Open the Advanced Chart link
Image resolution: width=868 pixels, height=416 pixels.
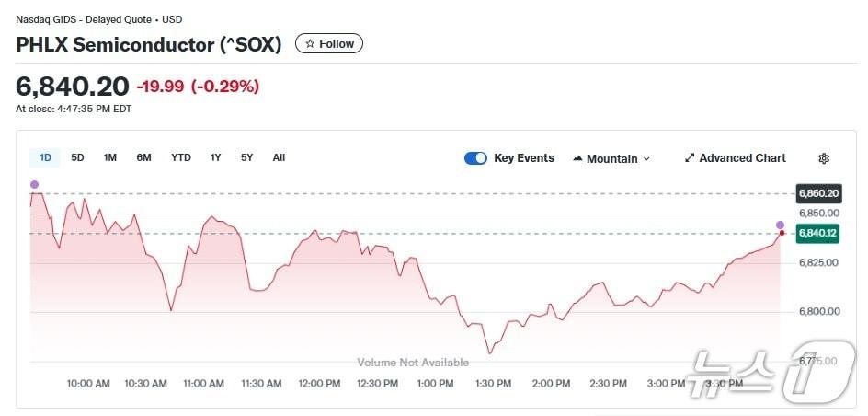click(x=742, y=158)
